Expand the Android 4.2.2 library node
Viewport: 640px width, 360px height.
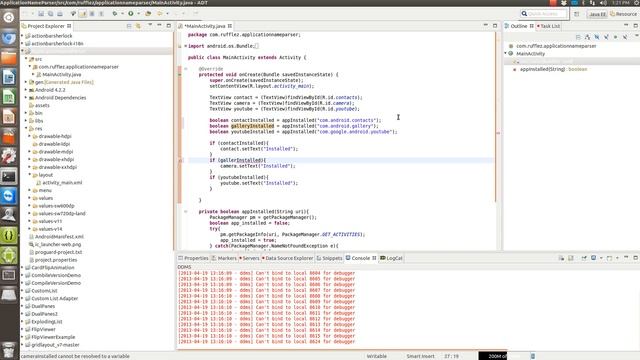point(26,90)
